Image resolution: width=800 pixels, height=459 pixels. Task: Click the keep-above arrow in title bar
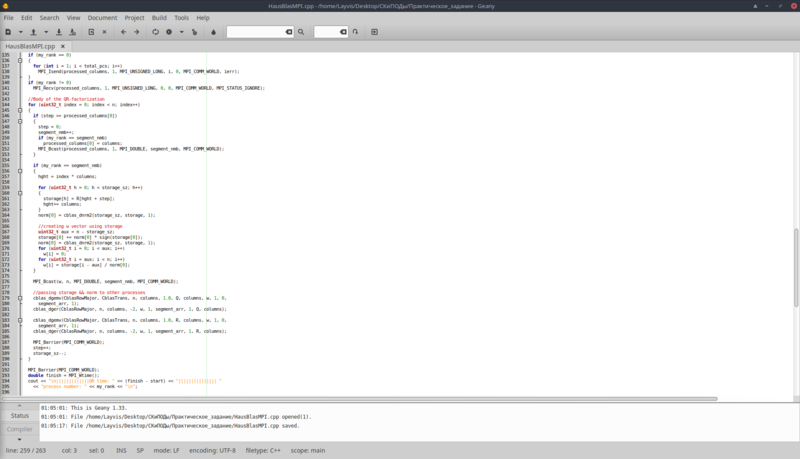[755, 6]
